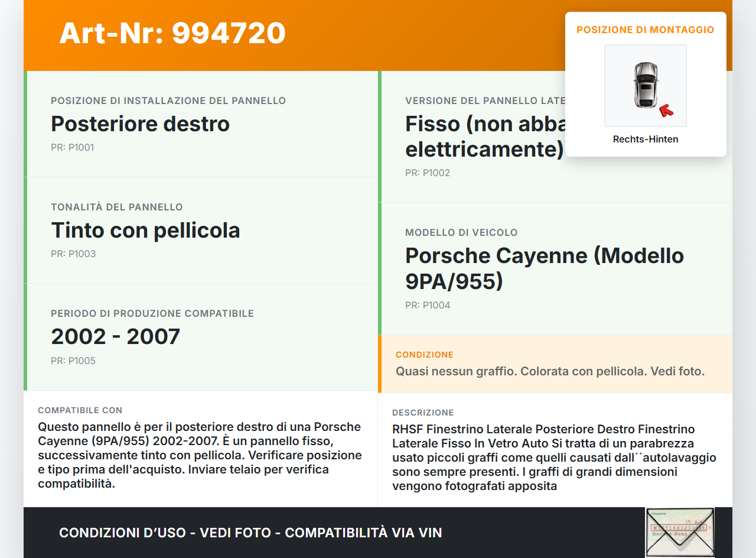756x558 pixels.
Task: Select the 2002 - 2007 production period
Action: coord(115,337)
